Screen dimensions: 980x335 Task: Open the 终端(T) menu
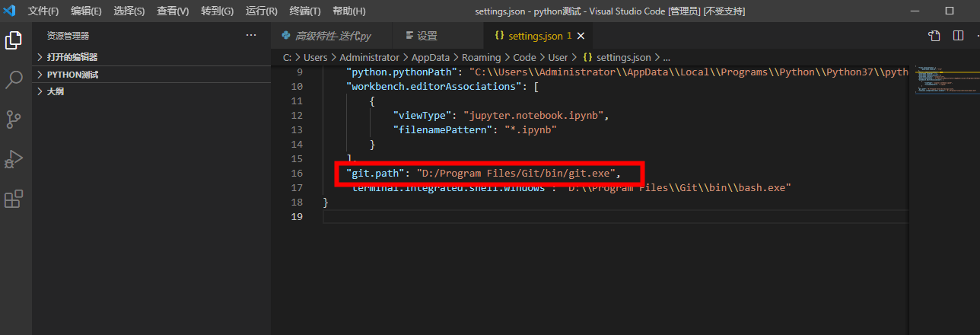[305, 11]
